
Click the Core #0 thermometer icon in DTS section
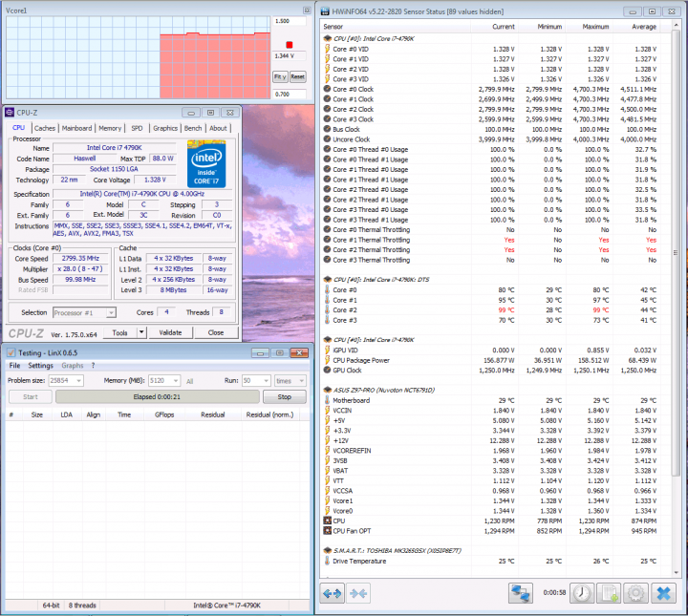pos(328,289)
